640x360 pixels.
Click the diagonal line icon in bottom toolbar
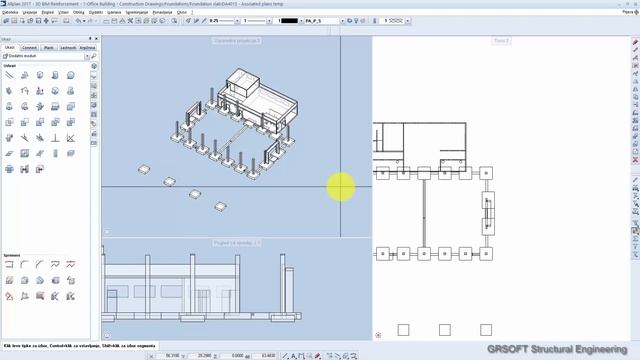click(285, 356)
